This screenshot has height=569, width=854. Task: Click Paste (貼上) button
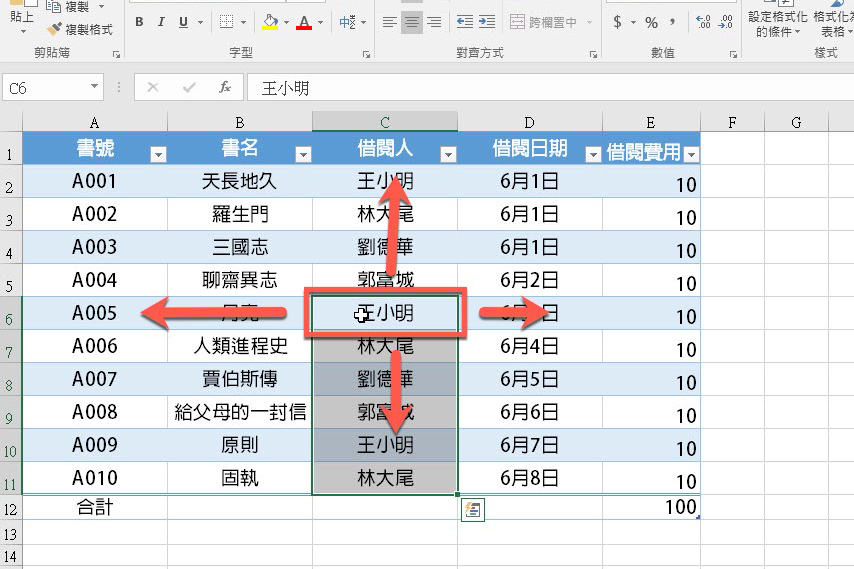[22, 17]
